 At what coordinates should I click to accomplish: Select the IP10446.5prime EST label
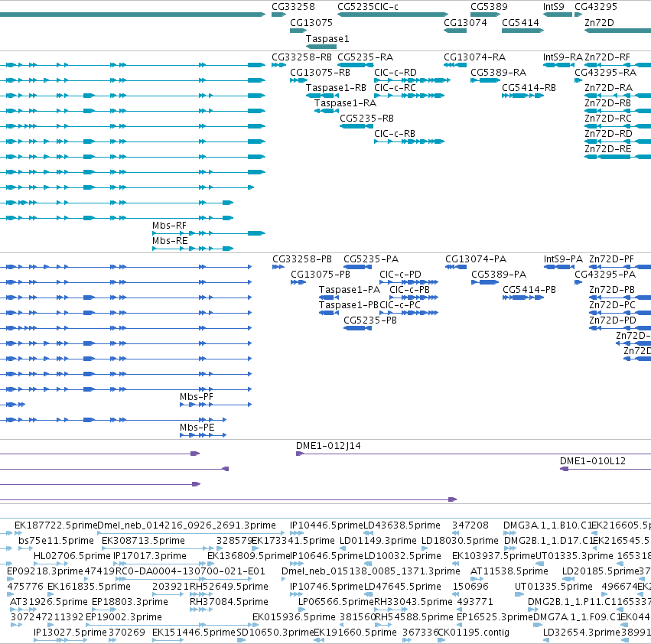pos(327,525)
